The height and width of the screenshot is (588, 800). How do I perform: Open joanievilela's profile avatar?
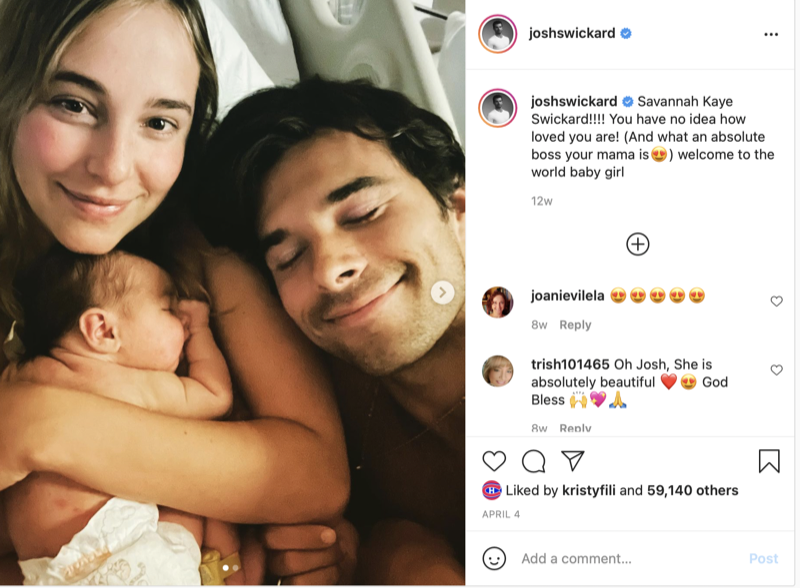497,302
